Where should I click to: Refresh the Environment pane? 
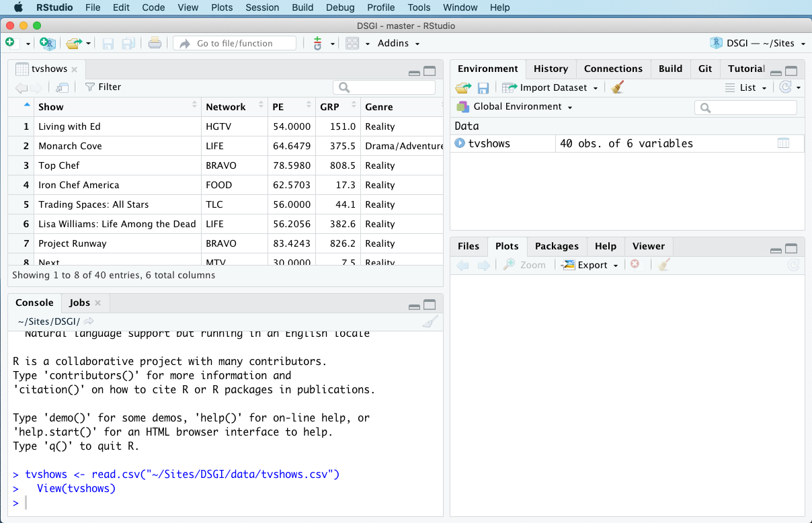click(785, 87)
